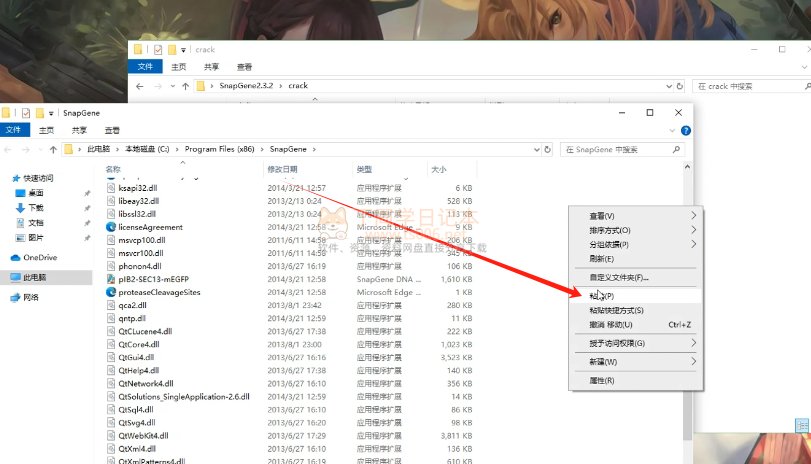811x464 pixels.
Task: Click the 下载 download folder icon
Action: [20, 207]
